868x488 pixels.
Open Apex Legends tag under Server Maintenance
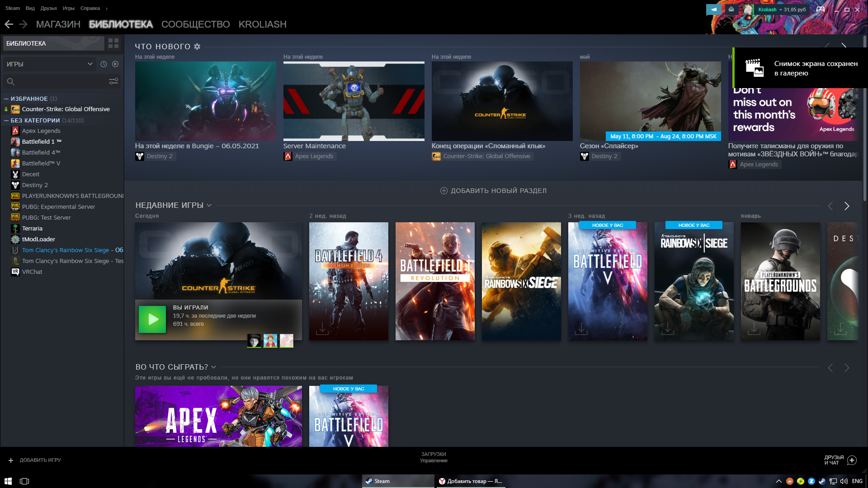click(310, 156)
